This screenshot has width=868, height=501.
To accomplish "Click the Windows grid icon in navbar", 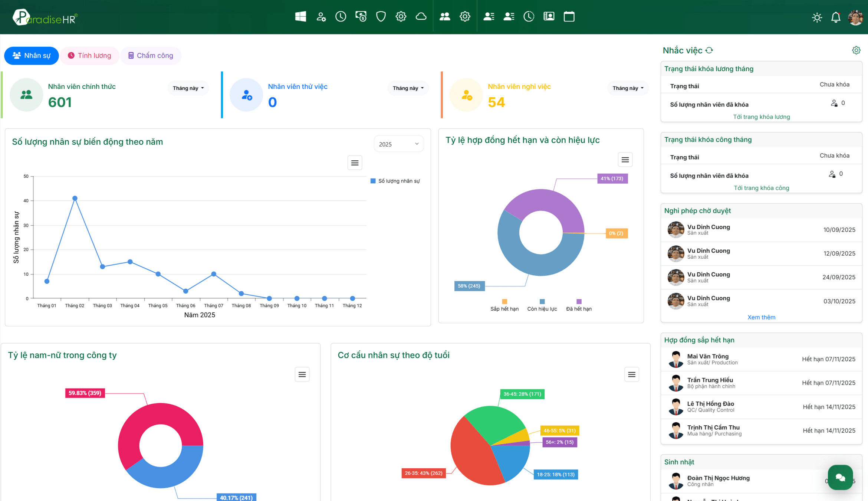I will click(300, 16).
